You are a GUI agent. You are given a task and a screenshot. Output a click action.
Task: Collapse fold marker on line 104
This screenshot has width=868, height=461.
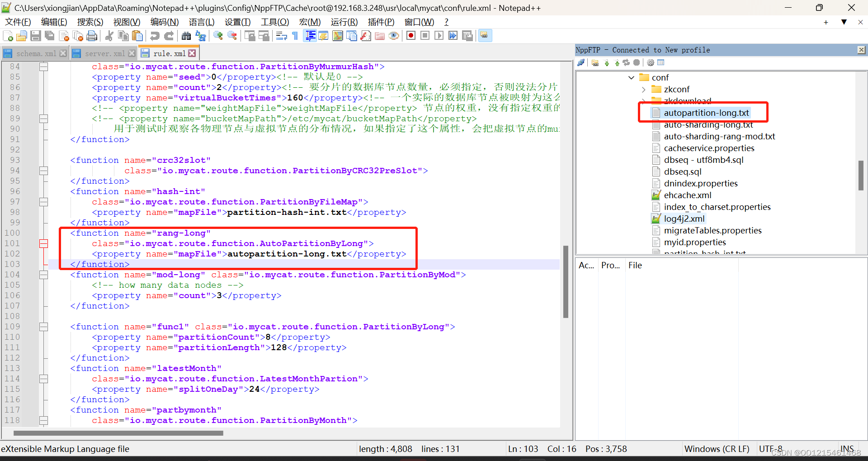[x=43, y=275]
